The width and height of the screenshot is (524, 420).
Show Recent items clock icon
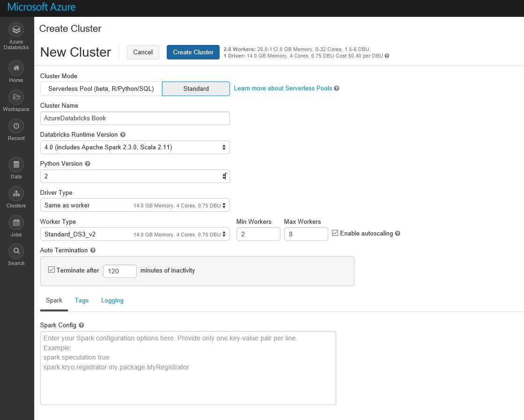tap(16, 126)
